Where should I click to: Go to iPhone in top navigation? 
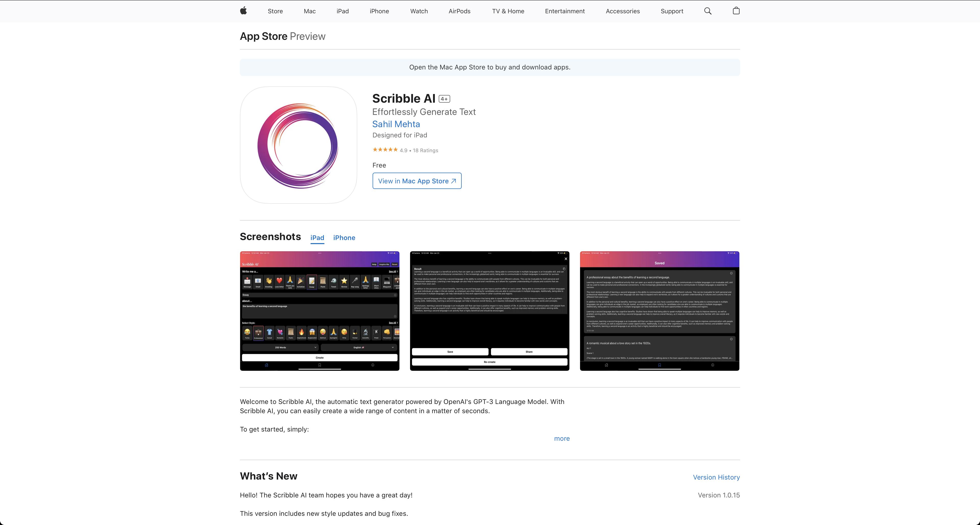coord(379,11)
